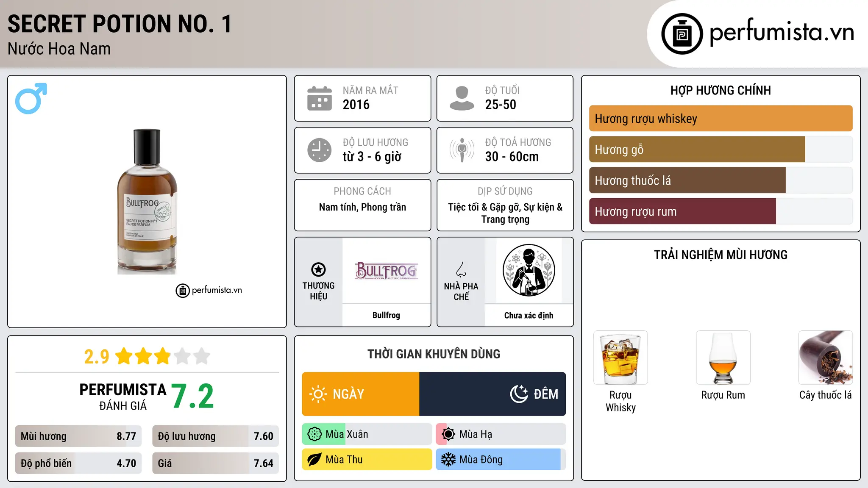Click the nose icon above Nhà pha chế
The image size is (868, 488).
[461, 269]
